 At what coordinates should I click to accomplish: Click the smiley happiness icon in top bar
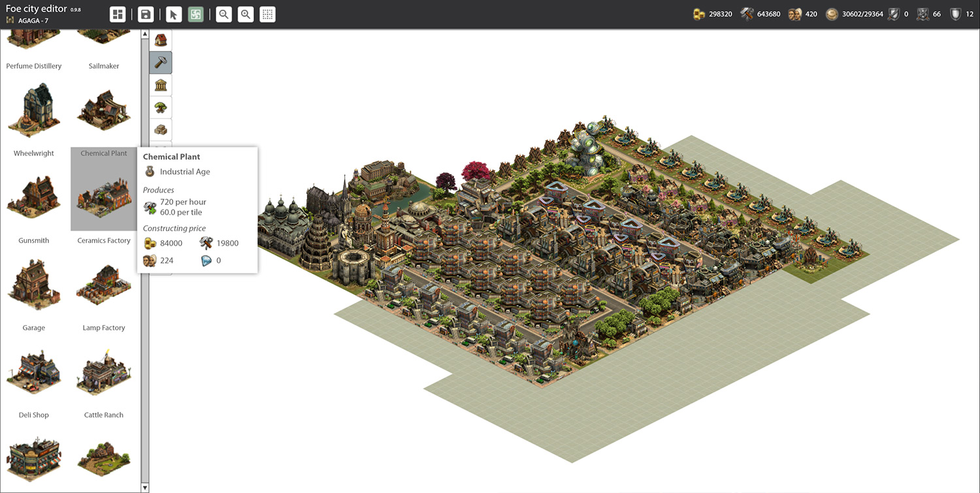tap(832, 14)
